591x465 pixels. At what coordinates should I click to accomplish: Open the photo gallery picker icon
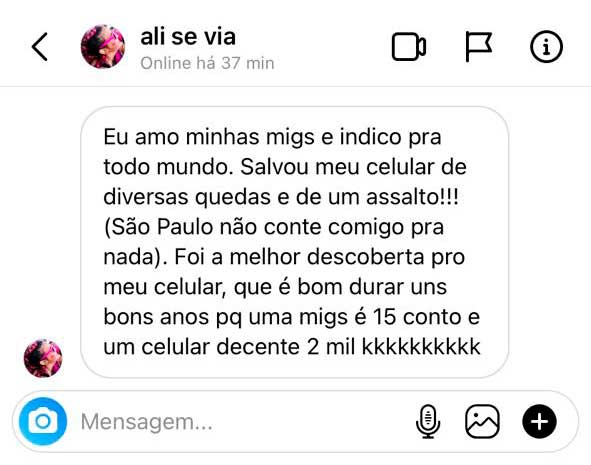click(x=482, y=421)
